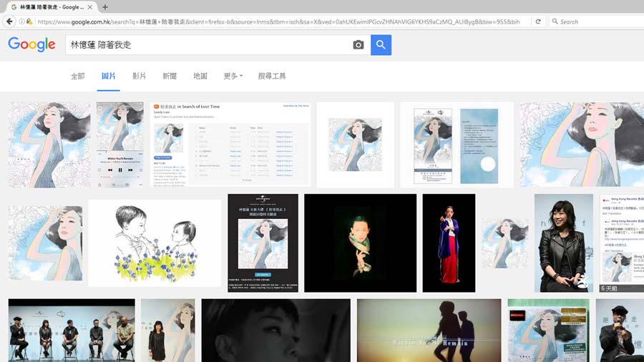Click the padlock security icon in address bar
644x362 pixels.
tap(29, 21)
